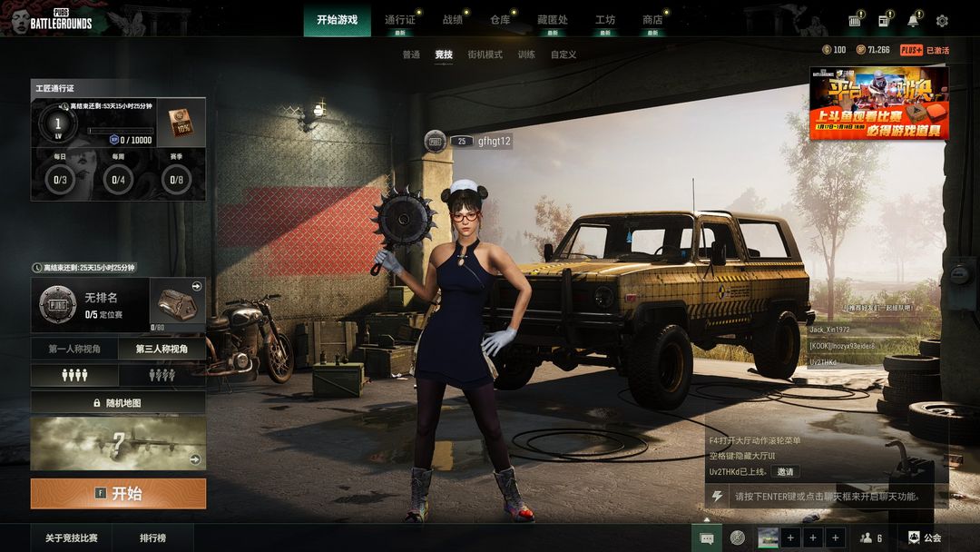Open the news page icon
Image resolution: width=980 pixels, height=552 pixels.
pos(884,21)
